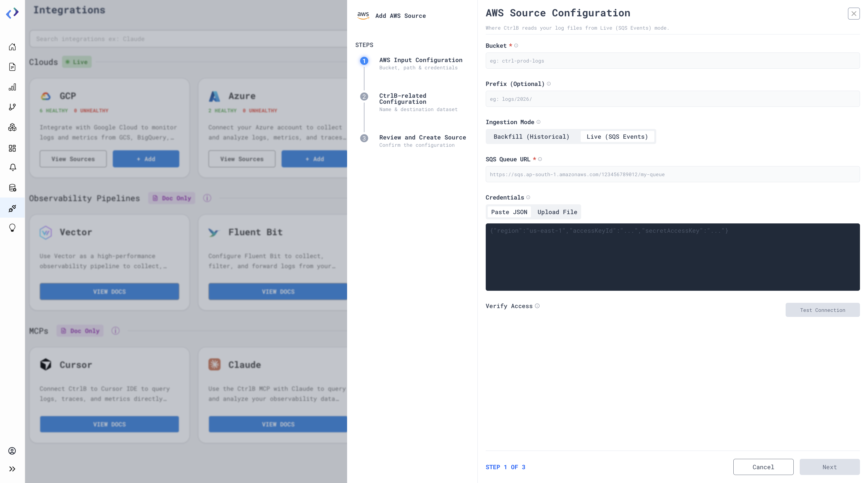Image resolution: width=868 pixels, height=483 pixels.
Task: Open the document logs icon in sidebar
Action: [12, 67]
